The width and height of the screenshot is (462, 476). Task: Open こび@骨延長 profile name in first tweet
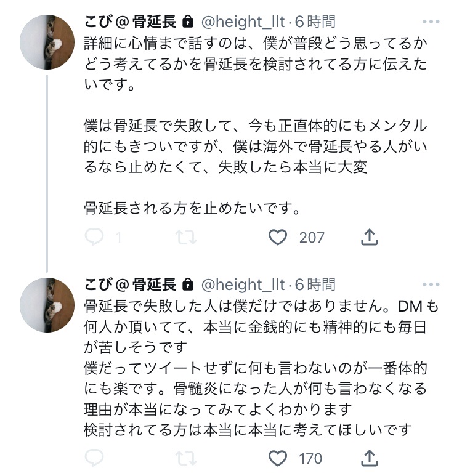click(x=131, y=22)
